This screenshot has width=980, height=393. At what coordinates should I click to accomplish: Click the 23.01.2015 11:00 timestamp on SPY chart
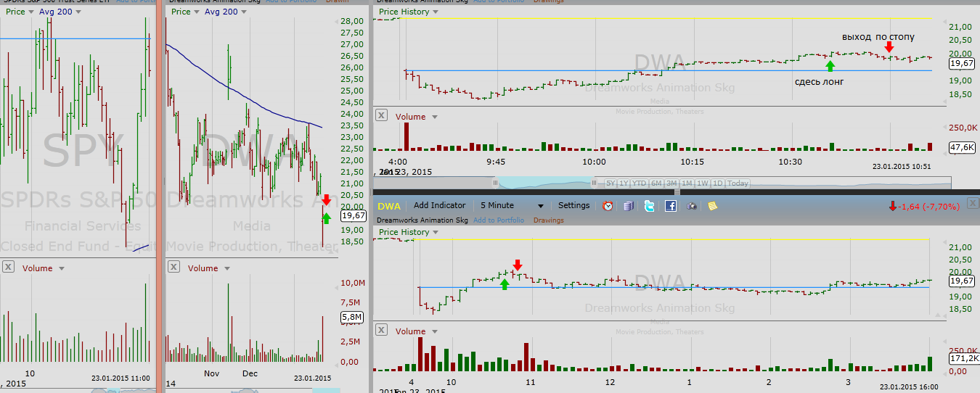(121, 378)
